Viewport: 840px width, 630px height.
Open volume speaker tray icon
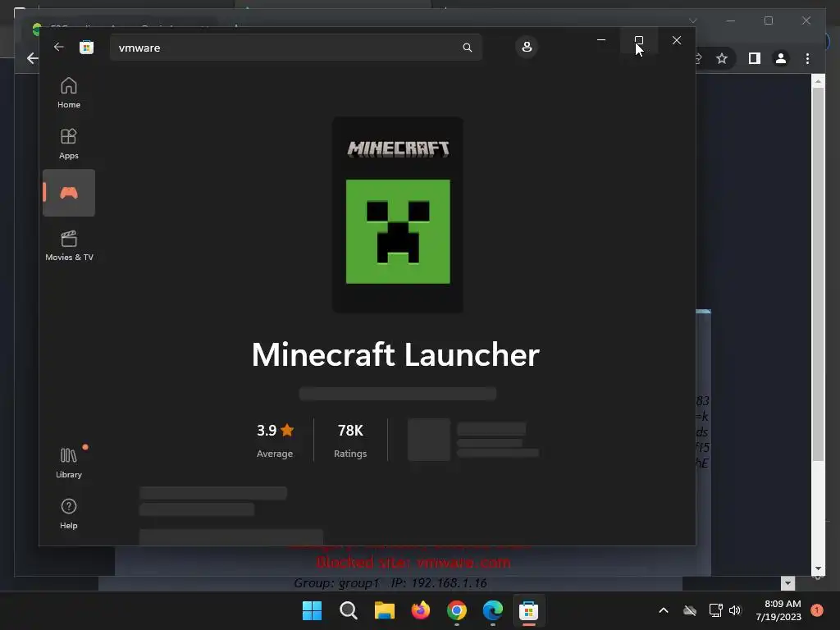click(x=735, y=610)
